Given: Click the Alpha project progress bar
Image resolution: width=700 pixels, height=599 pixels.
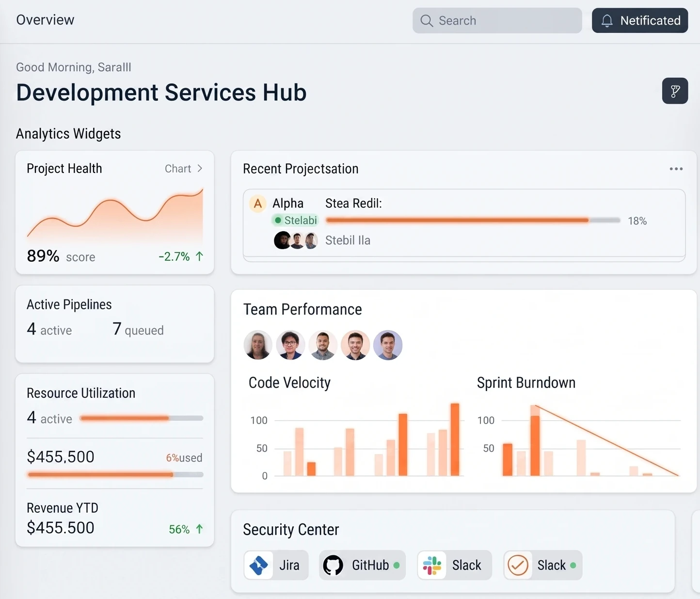Looking at the screenshot, I should click(473, 220).
